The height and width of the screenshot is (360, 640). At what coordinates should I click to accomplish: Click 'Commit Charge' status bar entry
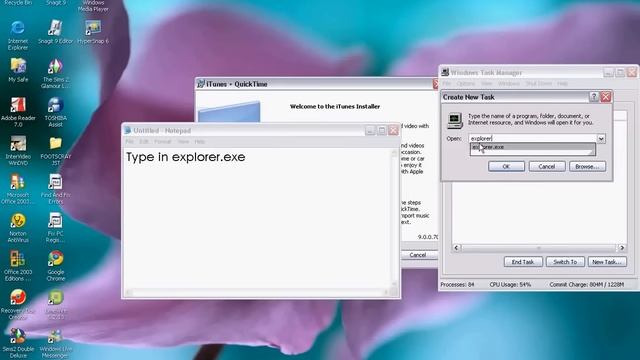point(587,284)
